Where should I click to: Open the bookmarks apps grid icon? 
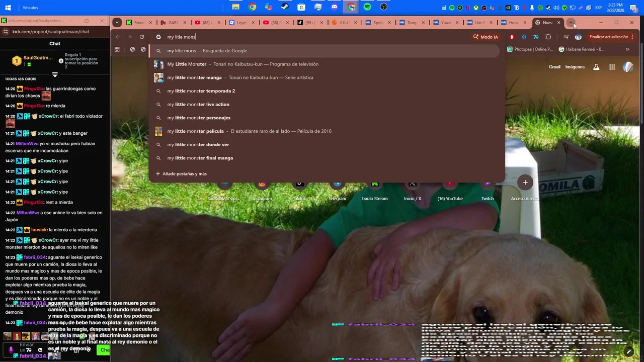tap(117, 49)
